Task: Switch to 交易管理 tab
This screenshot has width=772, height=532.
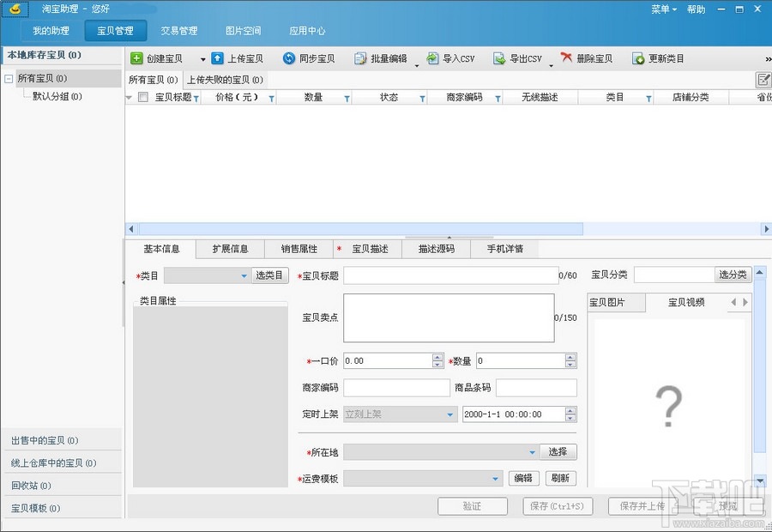Action: point(179,31)
